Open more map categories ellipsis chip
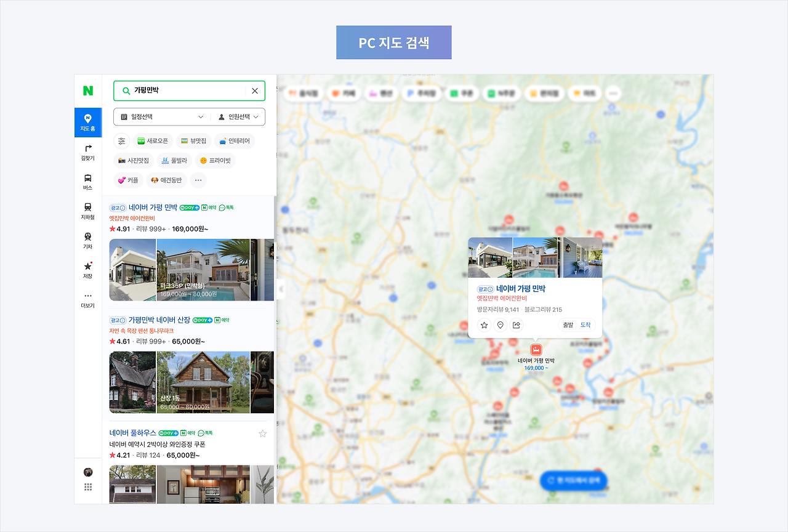Screen dimensions: 788x532 613,94
